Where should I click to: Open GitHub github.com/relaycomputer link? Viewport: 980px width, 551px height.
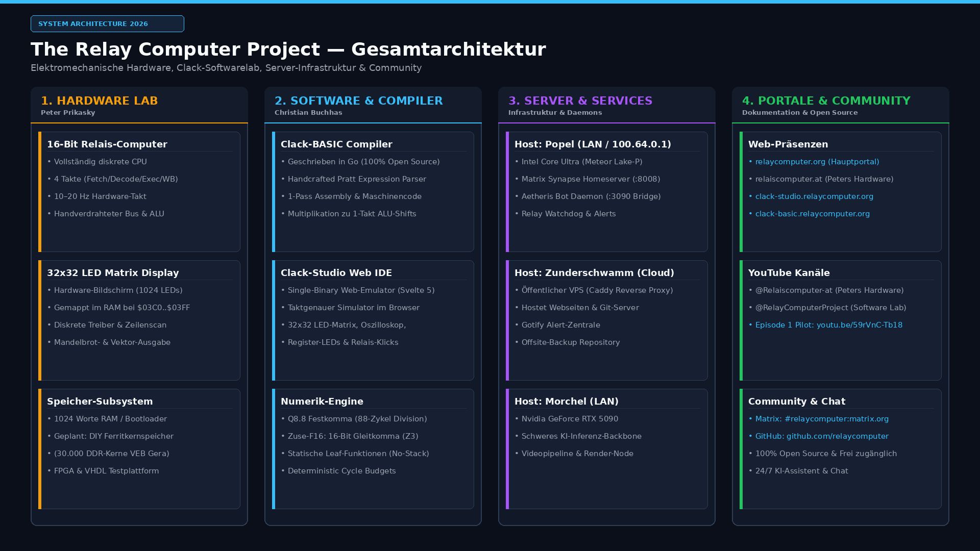coord(822,436)
